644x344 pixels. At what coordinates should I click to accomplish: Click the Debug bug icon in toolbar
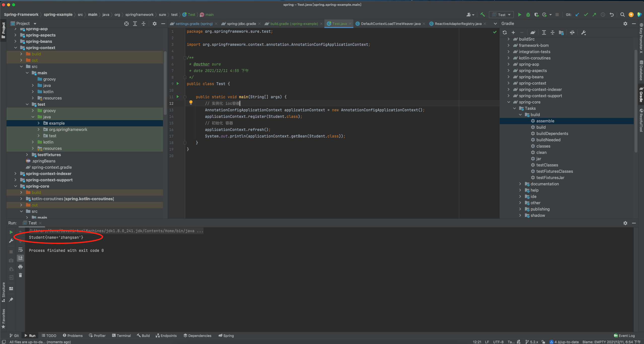[x=528, y=15]
